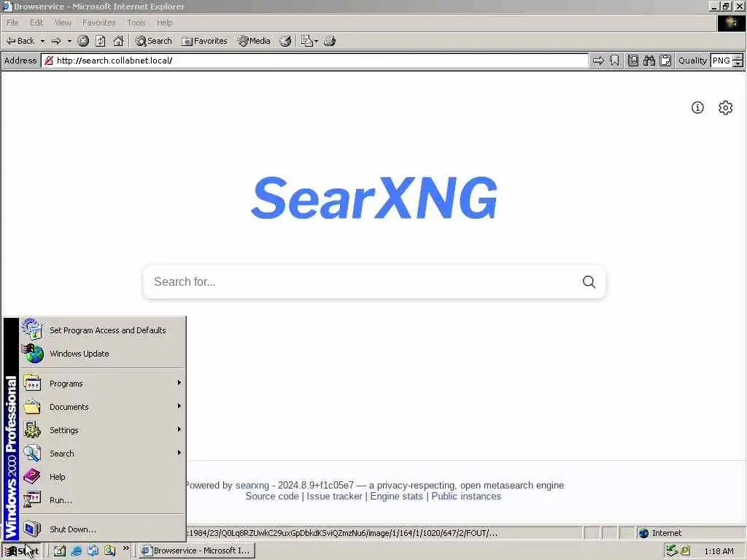Open dropdown arrow next to Back button
Viewport: 747px width, 560px height.
click(x=42, y=41)
